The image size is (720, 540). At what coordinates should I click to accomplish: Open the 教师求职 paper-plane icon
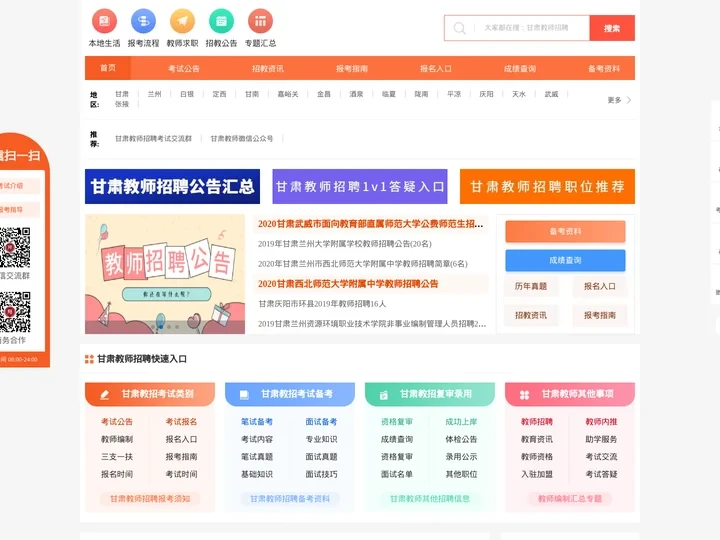182,21
